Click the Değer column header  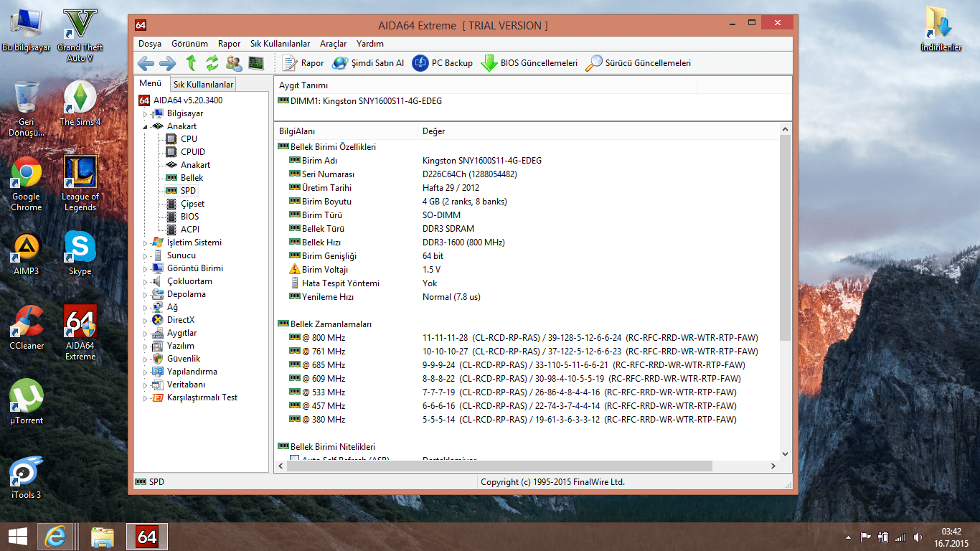[599, 131]
